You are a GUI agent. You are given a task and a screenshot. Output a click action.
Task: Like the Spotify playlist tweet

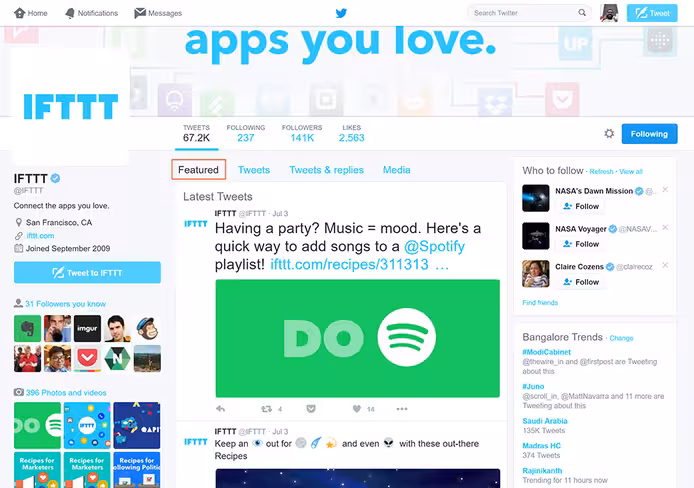357,409
